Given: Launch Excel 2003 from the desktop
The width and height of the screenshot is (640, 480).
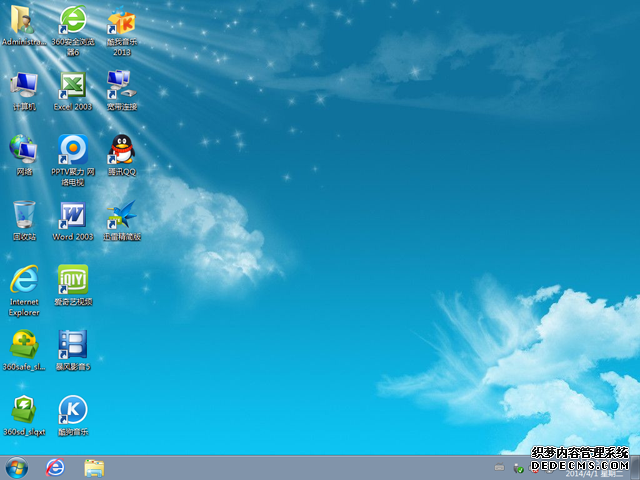Looking at the screenshot, I should click(x=72, y=86).
